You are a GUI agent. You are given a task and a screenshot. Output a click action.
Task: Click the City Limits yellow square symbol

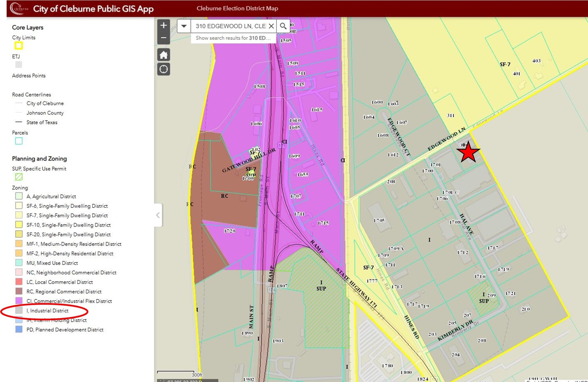click(x=19, y=46)
